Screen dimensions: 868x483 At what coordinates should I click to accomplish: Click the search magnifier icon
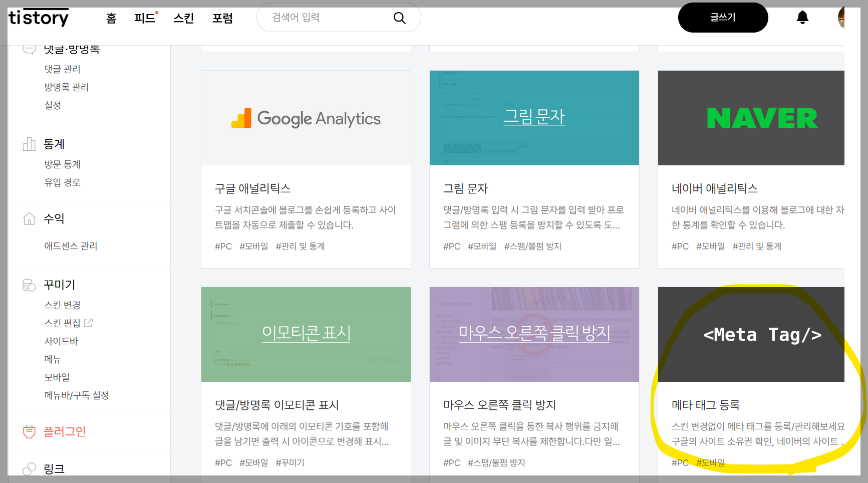click(399, 18)
